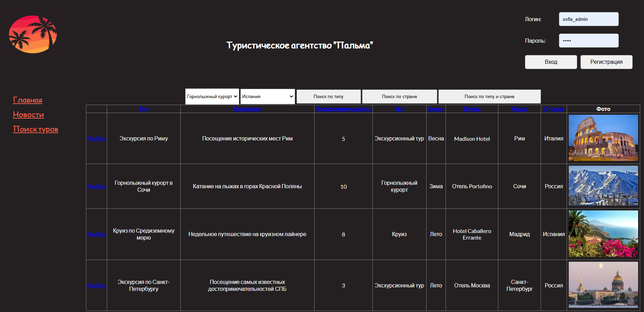Click the 'Посещение исторических мест Рим' description
This screenshot has width=644, height=312.
pos(247,139)
